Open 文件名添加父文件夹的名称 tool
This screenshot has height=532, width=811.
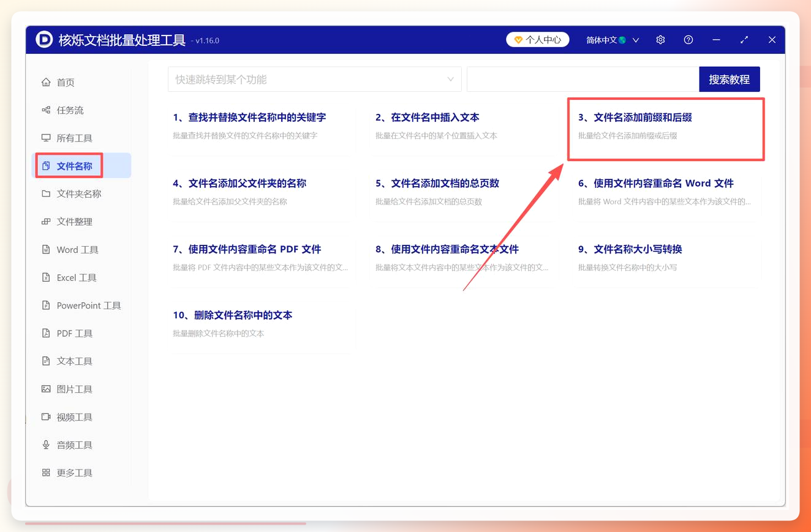pyautogui.click(x=240, y=183)
